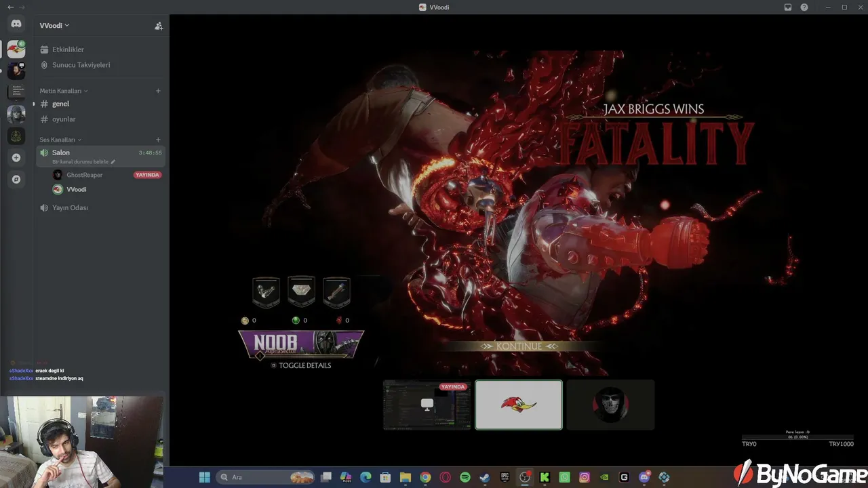
Task: Select GhostReaper in the Salon channel
Action: pyautogui.click(x=85, y=175)
